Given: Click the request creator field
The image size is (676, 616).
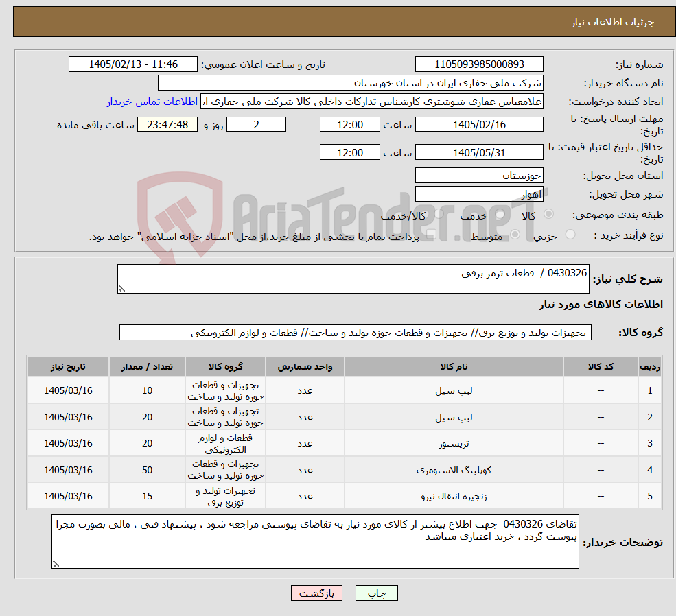Looking at the screenshot, I should point(371,102).
